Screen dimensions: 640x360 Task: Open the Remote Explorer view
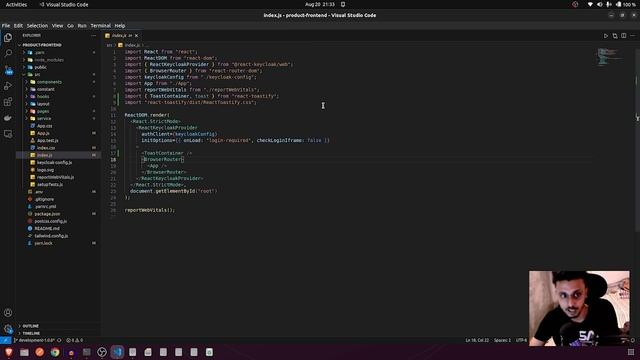click(x=8, y=134)
